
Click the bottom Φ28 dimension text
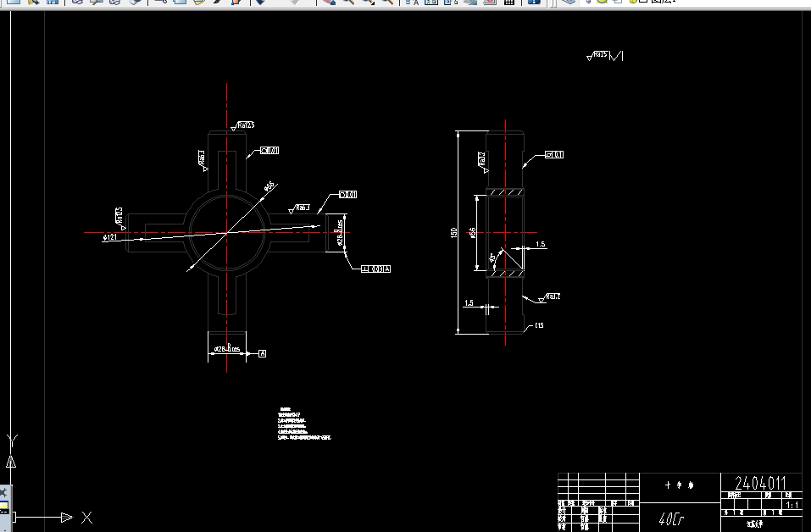(x=228, y=349)
